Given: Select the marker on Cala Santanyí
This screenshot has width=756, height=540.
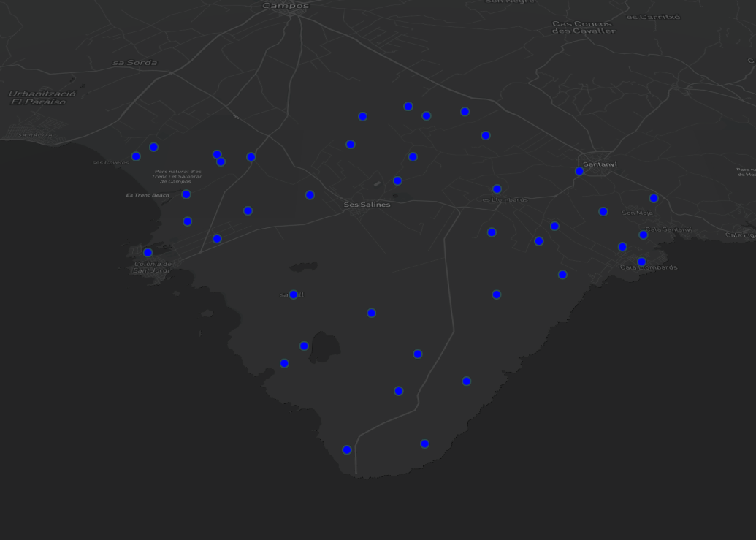Looking at the screenshot, I should point(643,235).
